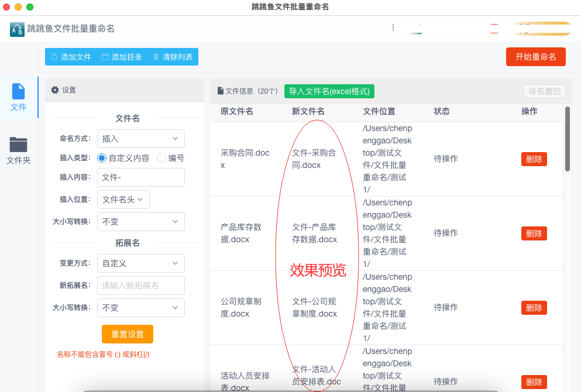Click the 原文件名 column header
The height and width of the screenshot is (392, 581).
(237, 112)
